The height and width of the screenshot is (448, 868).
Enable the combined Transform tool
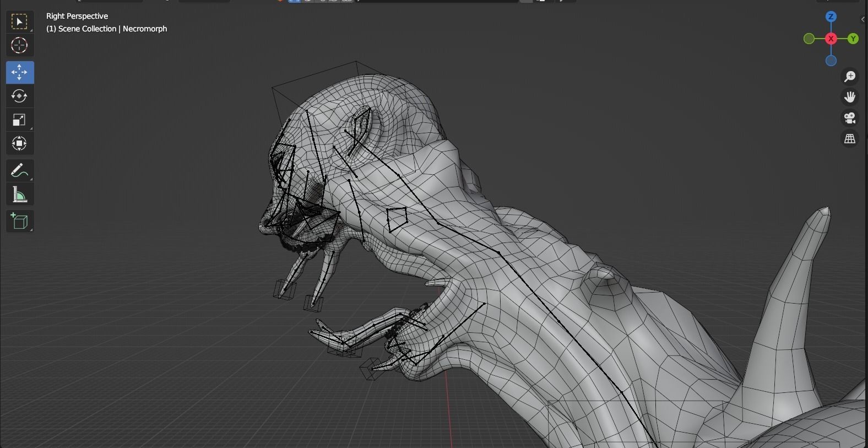(20, 143)
